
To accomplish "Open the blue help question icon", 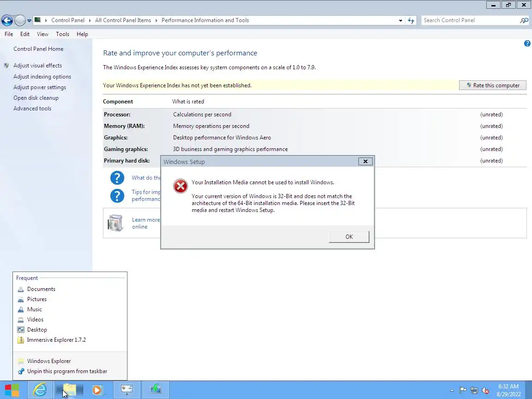I will point(527,43).
